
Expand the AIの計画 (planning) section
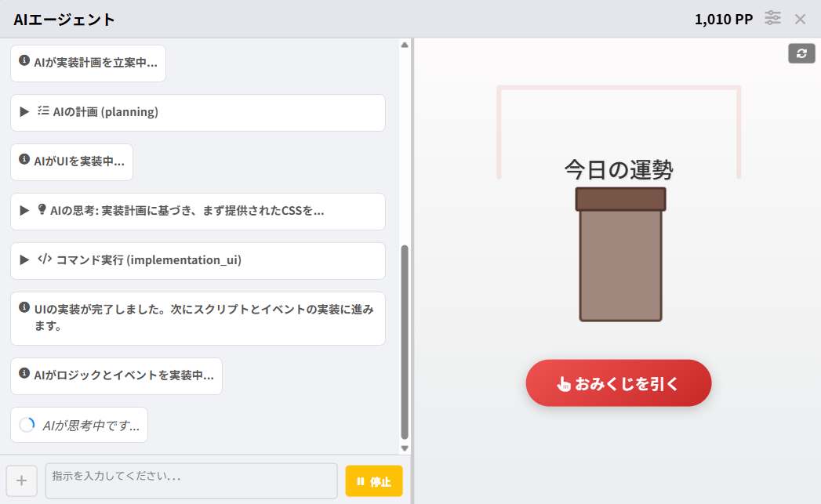pos(25,112)
